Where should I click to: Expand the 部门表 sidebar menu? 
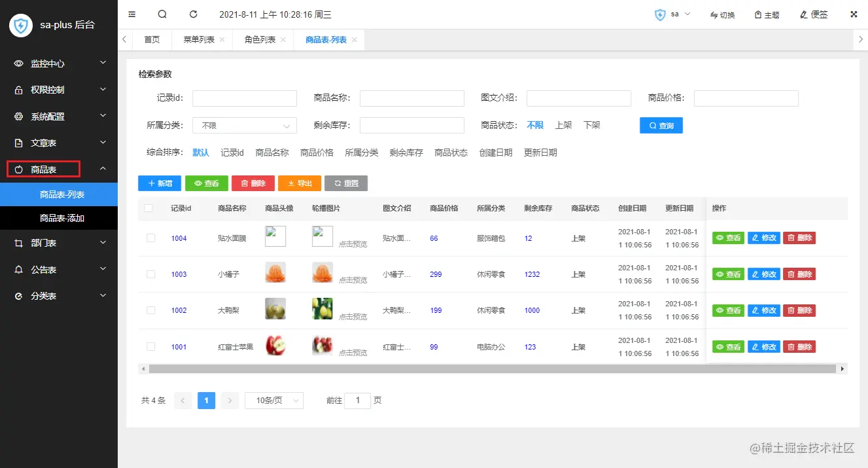coord(59,243)
